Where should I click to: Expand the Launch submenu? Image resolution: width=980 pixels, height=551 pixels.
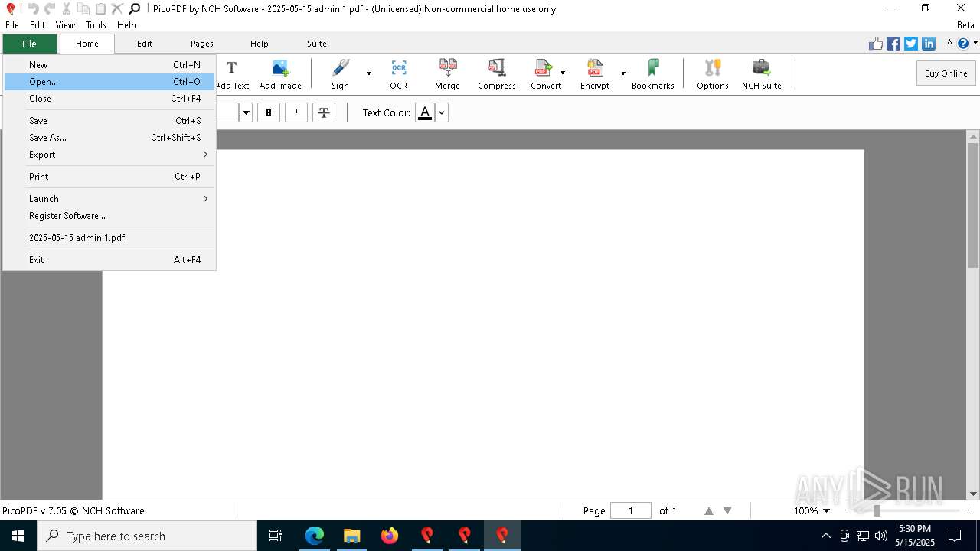[109, 199]
